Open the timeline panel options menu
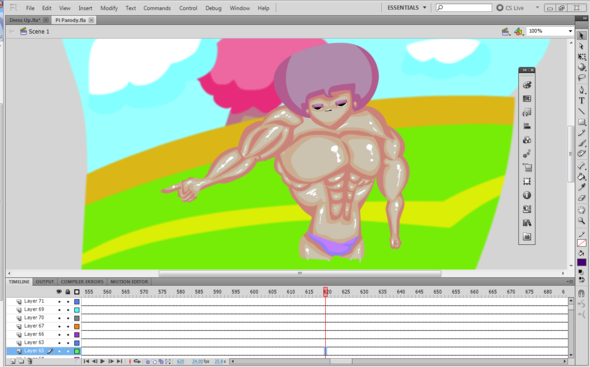 click(569, 282)
